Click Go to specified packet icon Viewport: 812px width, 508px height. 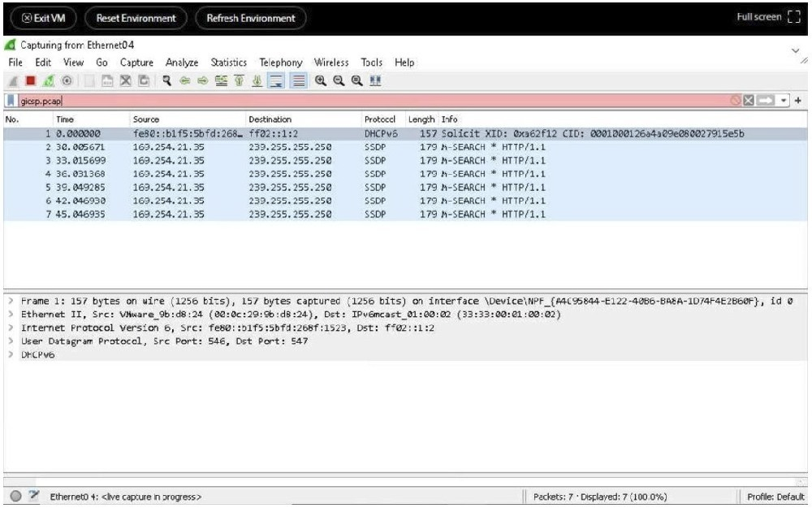point(221,80)
